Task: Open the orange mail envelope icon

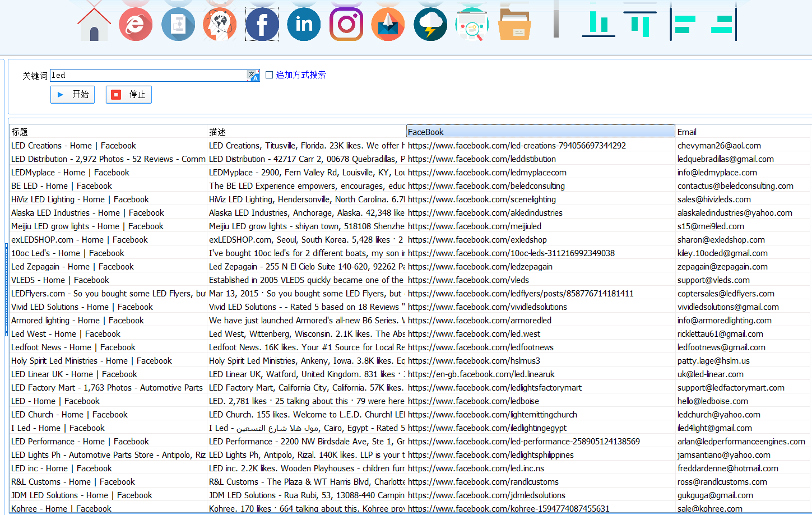Action: tap(388, 24)
